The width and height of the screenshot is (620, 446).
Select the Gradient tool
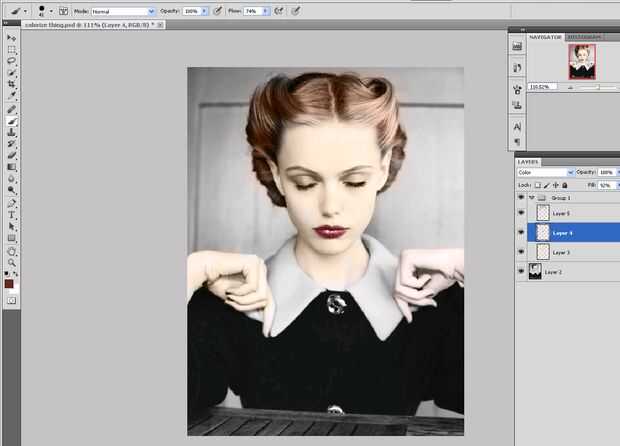tap(11, 167)
